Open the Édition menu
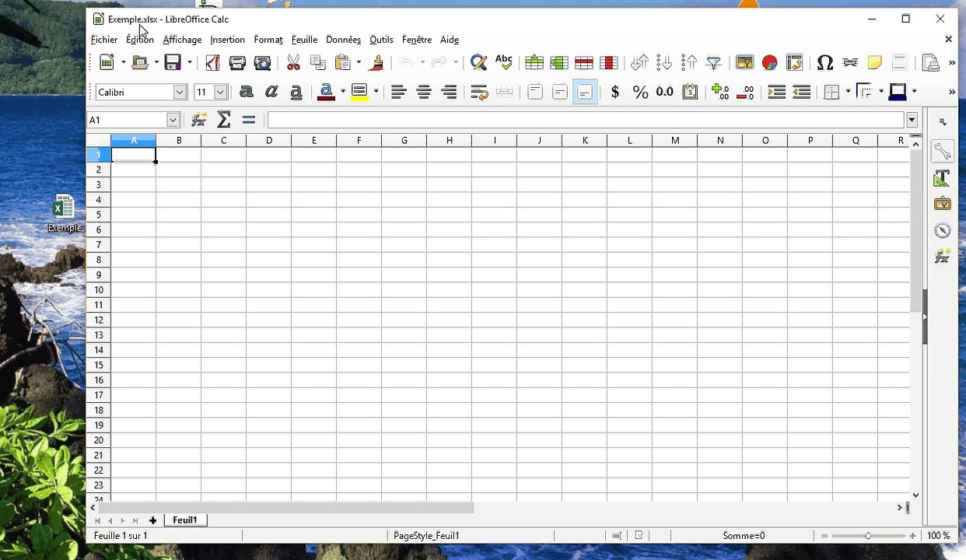966x560 pixels. [x=140, y=40]
